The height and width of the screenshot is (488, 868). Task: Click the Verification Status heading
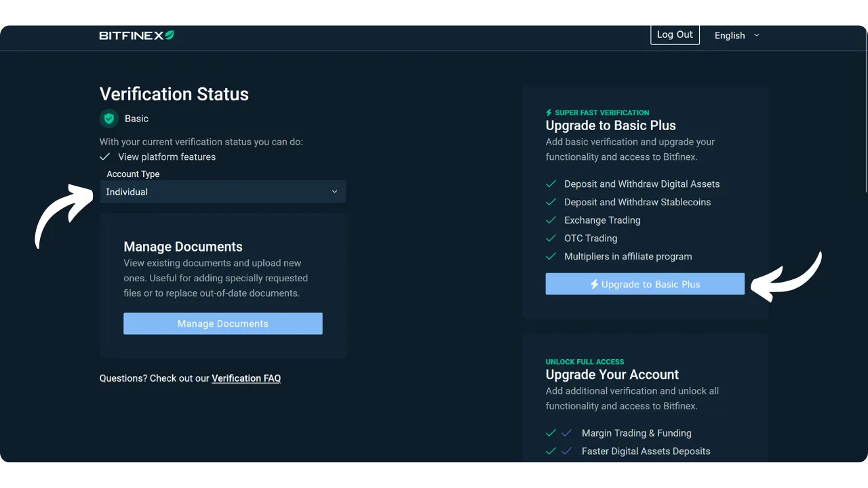pos(174,94)
